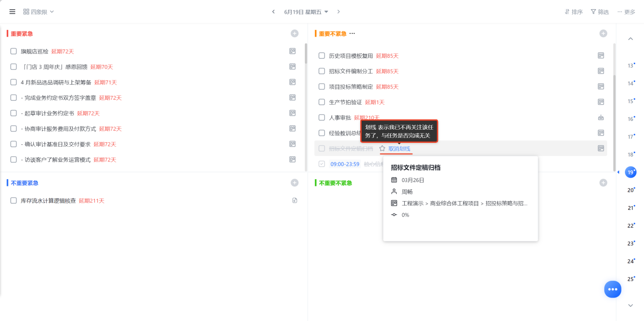Click project icon on 招标文件编制分工 row
The height and width of the screenshot is (321, 644).
pyautogui.click(x=601, y=71)
